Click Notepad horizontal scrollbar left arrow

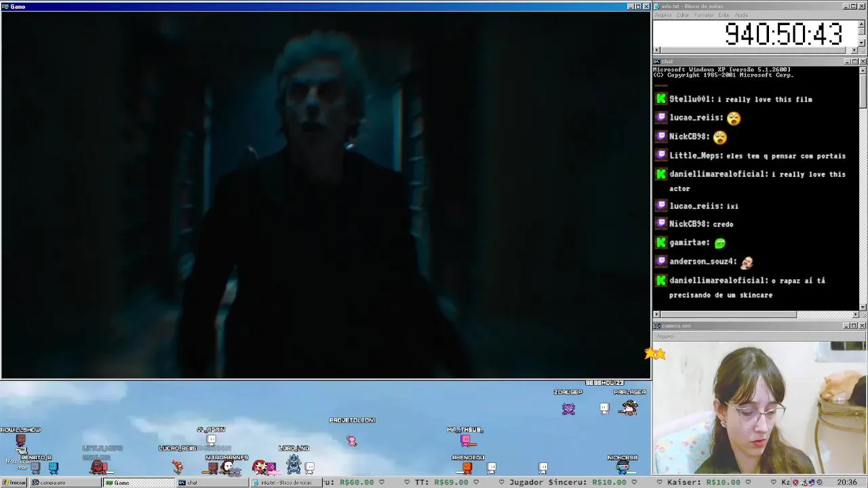[x=656, y=50]
